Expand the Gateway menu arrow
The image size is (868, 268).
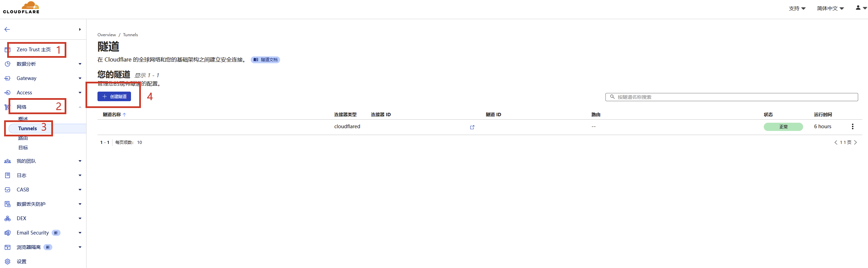tap(80, 78)
